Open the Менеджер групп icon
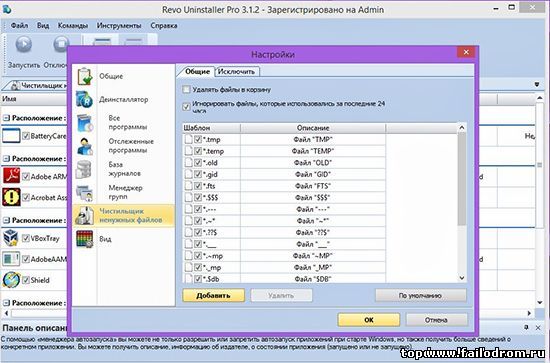This screenshot has width=550, height=363. pos(85,192)
